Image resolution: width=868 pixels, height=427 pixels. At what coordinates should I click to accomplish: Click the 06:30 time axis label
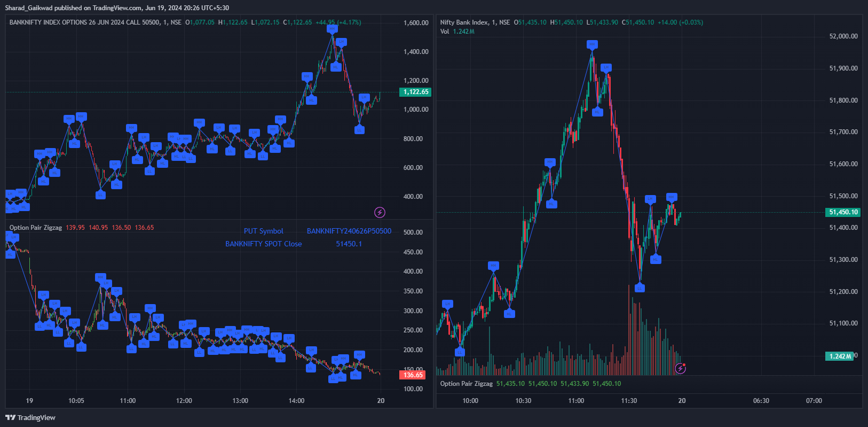(761, 401)
